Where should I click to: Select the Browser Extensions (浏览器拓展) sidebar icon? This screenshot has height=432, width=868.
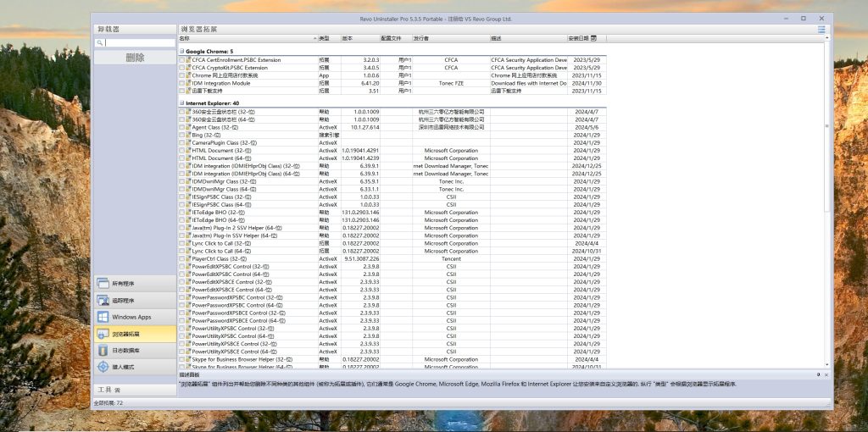103,334
